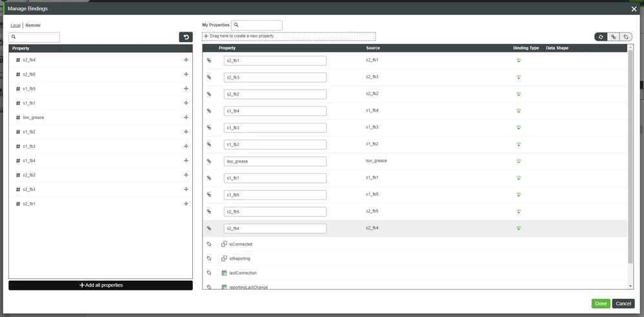Screen dimensions: 644x317
Task: Click the s1_fb2 source cell
Action: point(372,144)
